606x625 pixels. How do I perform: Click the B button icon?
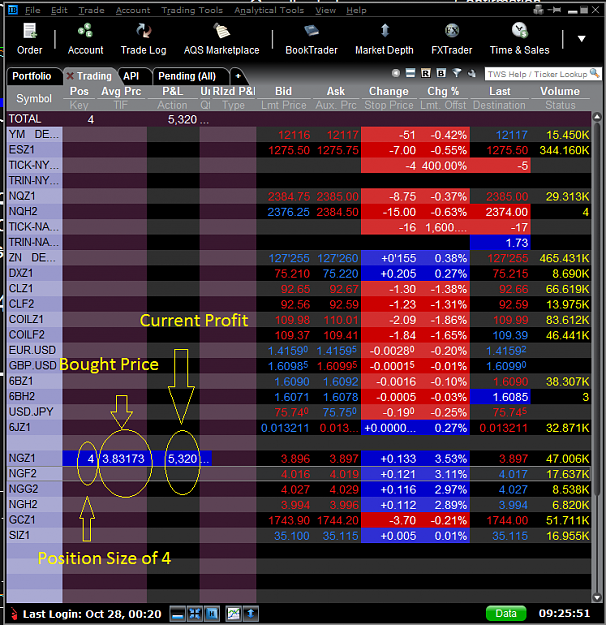(x=441, y=73)
